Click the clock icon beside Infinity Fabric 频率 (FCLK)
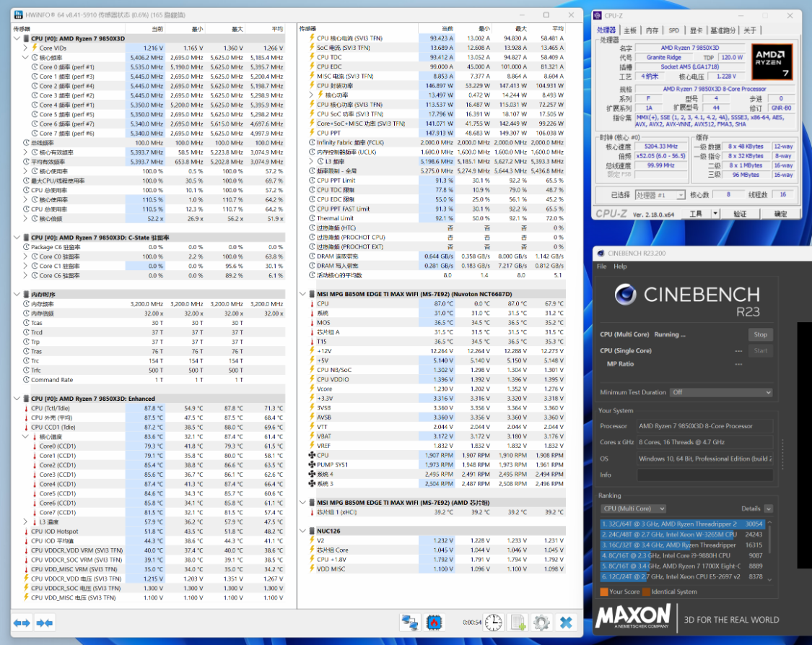This screenshot has height=645, width=812. tap(312, 142)
